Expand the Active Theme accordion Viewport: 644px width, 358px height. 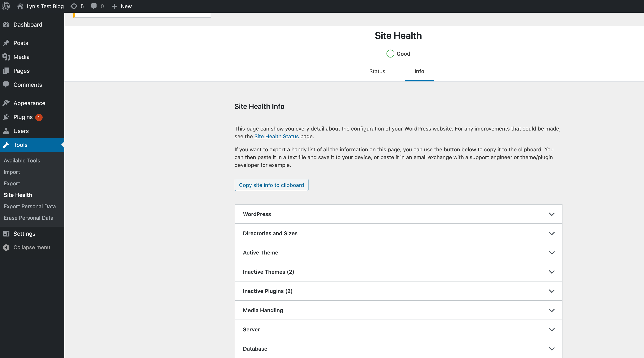[x=551, y=253]
